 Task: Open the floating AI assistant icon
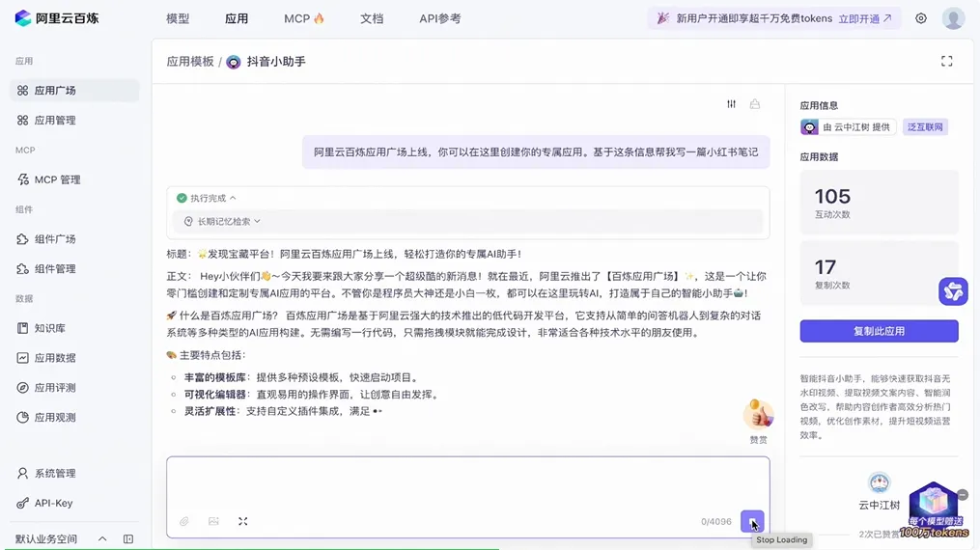[x=953, y=291]
